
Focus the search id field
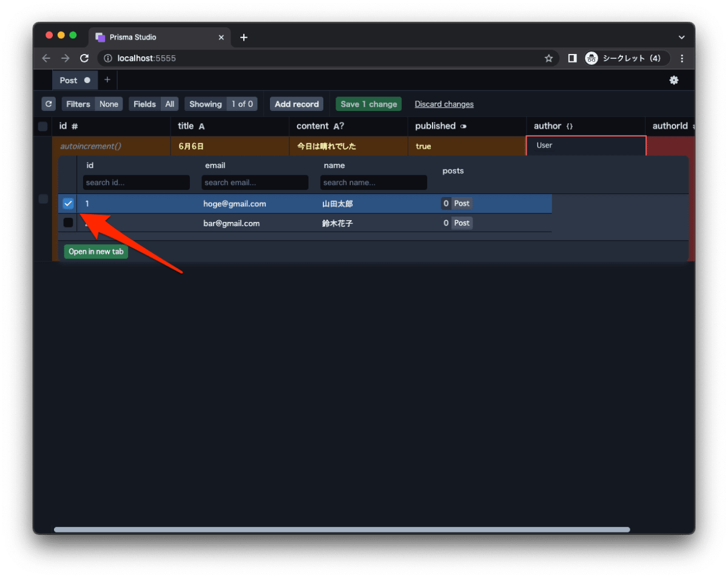coord(136,183)
